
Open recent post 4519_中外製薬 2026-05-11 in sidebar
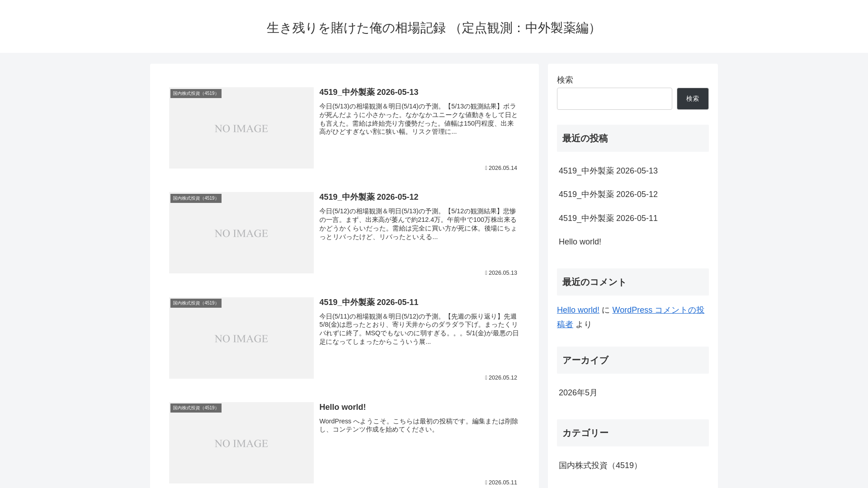[x=608, y=218]
